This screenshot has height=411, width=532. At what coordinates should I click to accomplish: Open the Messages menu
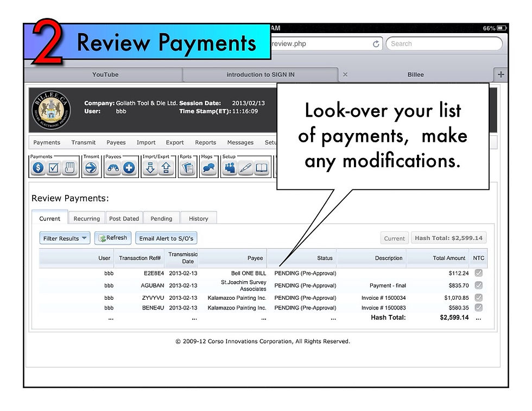pyautogui.click(x=240, y=143)
